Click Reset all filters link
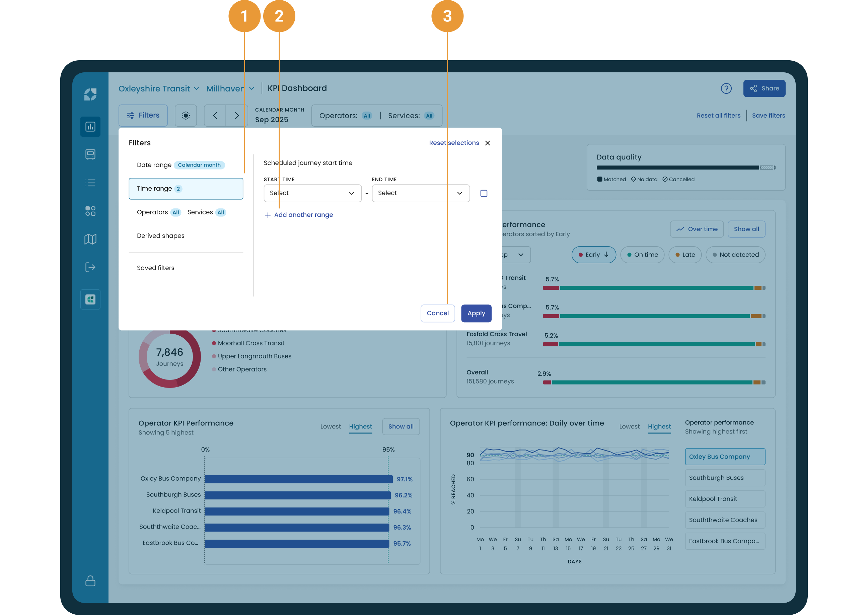 [x=718, y=116]
